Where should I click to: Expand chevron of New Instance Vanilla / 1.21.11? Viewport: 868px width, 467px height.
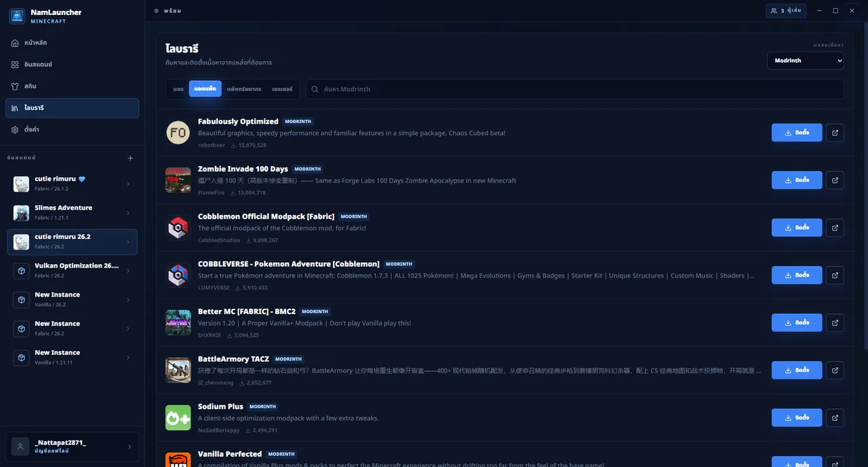pyautogui.click(x=128, y=358)
